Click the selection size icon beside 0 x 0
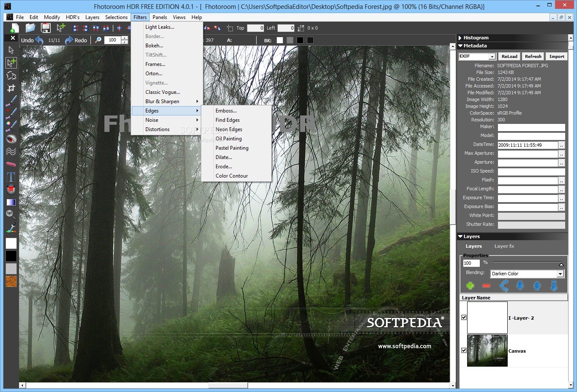The width and height of the screenshot is (577, 392). [301, 28]
